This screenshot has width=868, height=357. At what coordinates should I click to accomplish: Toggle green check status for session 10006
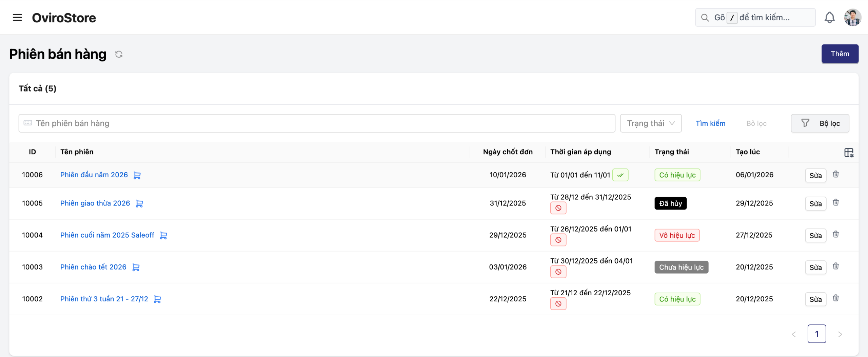coord(620,175)
